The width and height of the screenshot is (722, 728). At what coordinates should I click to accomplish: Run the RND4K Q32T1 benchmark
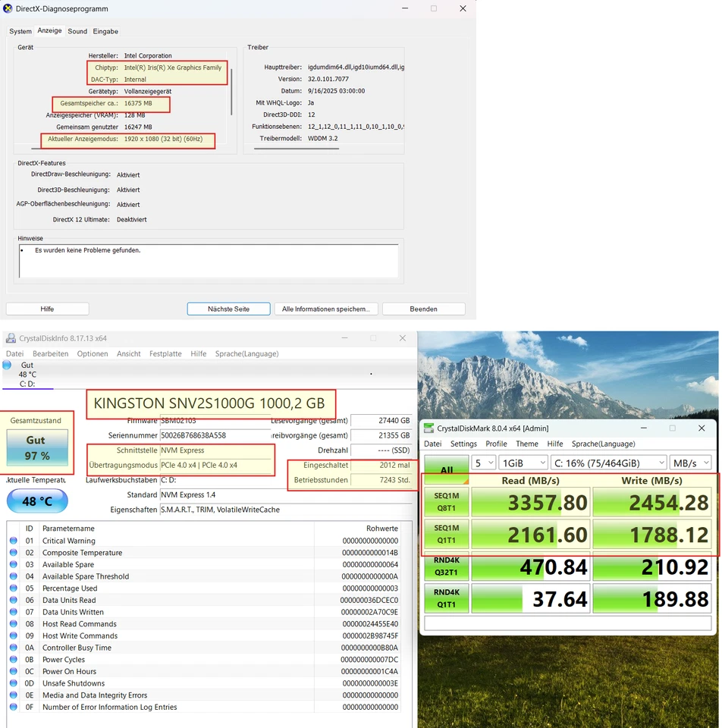pyautogui.click(x=446, y=566)
